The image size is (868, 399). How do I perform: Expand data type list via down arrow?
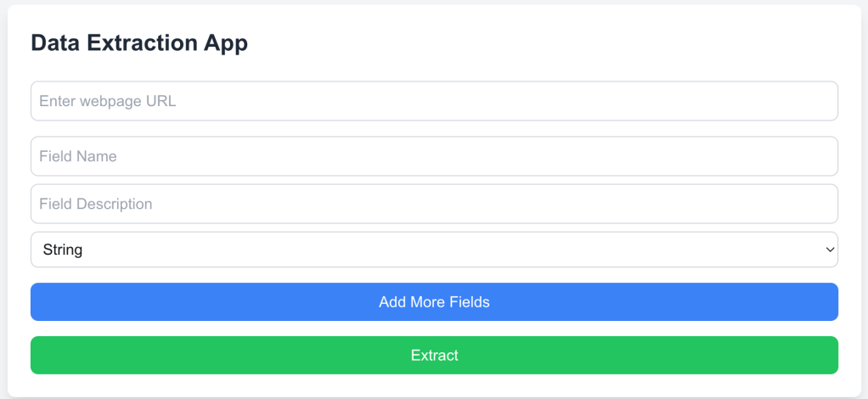829,250
